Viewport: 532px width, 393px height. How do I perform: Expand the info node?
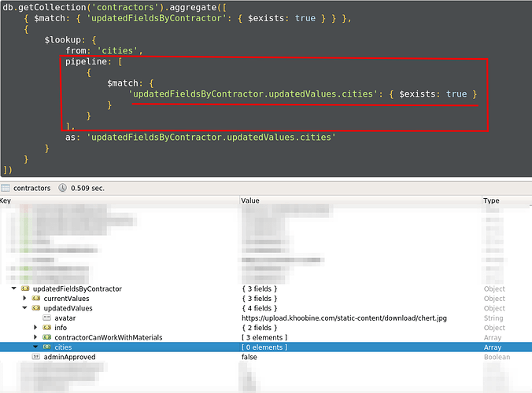(35, 328)
